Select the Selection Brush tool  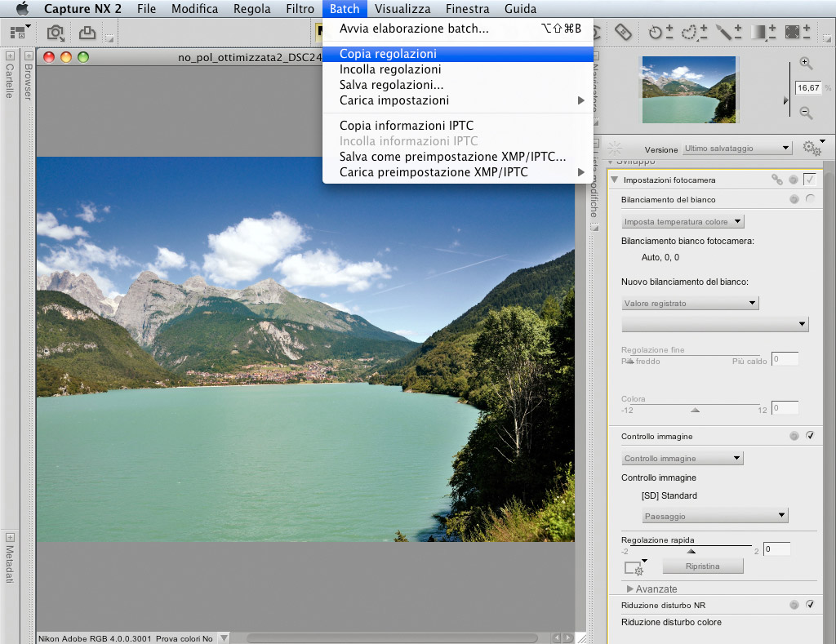pyautogui.click(x=728, y=33)
